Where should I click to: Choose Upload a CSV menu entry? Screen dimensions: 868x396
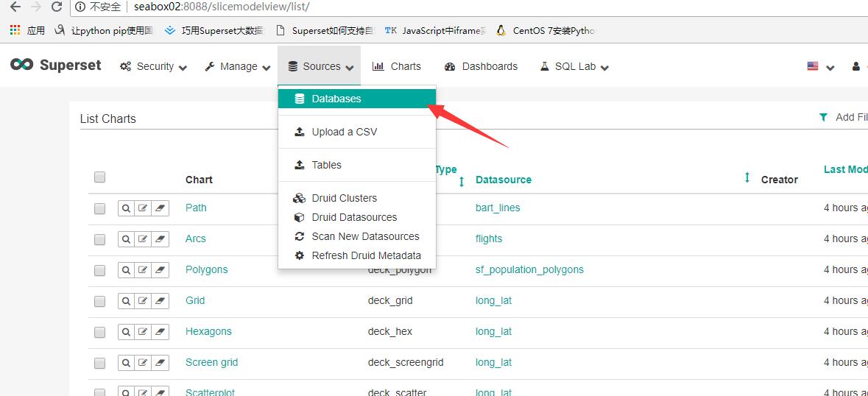[x=357, y=132]
